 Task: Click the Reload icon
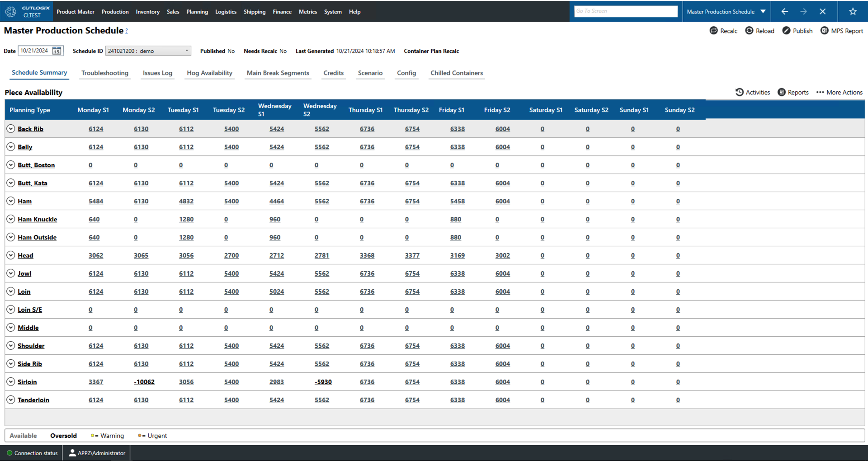[749, 31]
